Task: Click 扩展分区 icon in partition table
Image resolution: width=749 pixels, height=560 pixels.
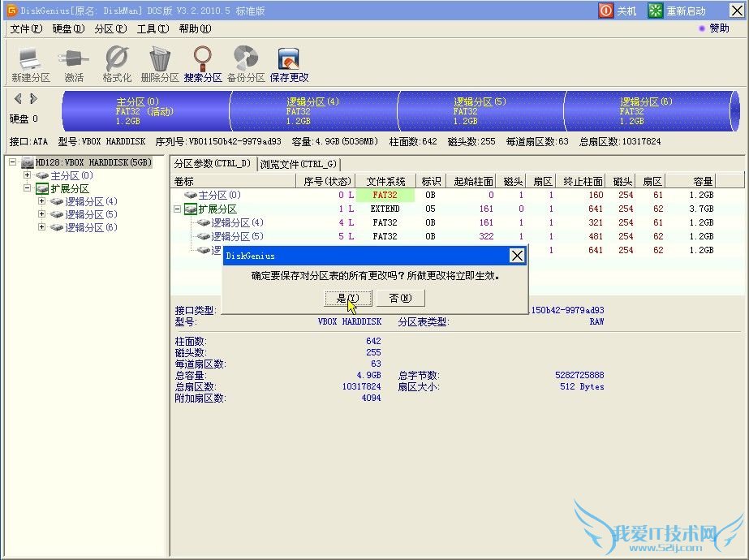Action: 191,209
